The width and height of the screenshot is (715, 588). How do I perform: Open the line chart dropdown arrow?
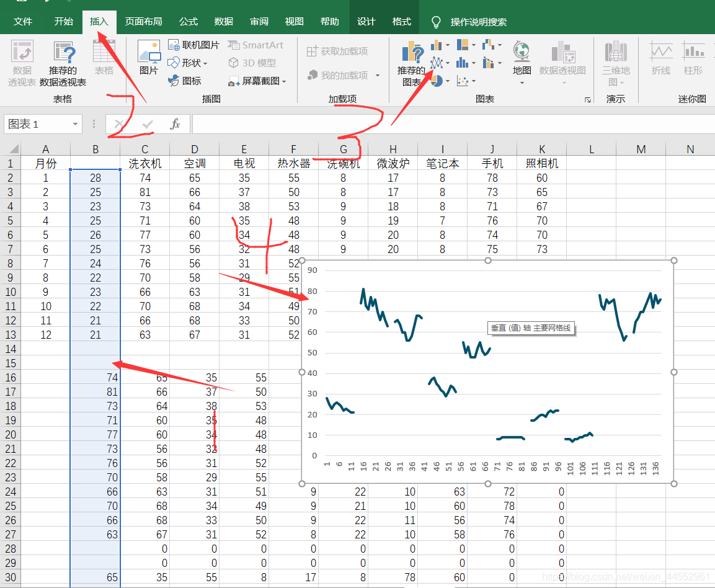448,63
